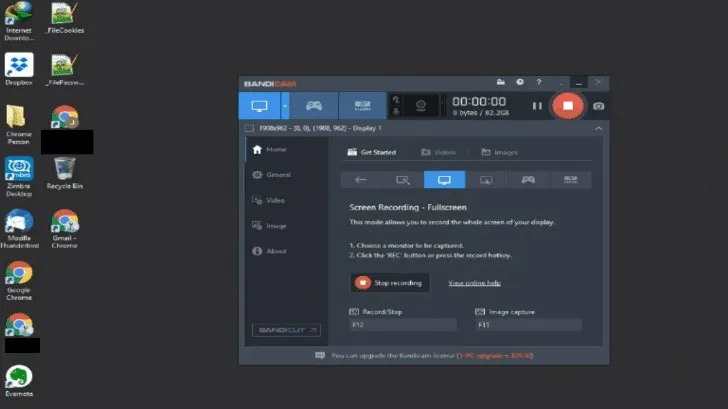Expand the screen mode dropdown arrow

point(285,105)
